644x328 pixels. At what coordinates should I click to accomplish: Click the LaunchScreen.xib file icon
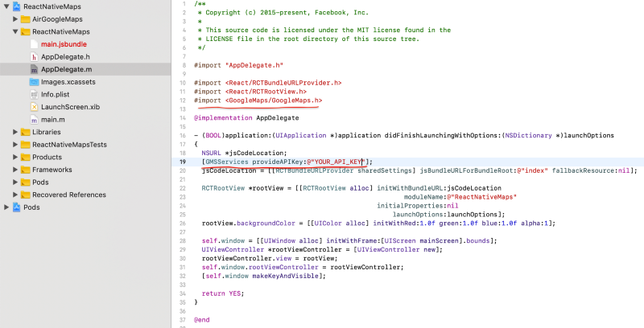pyautogui.click(x=34, y=106)
